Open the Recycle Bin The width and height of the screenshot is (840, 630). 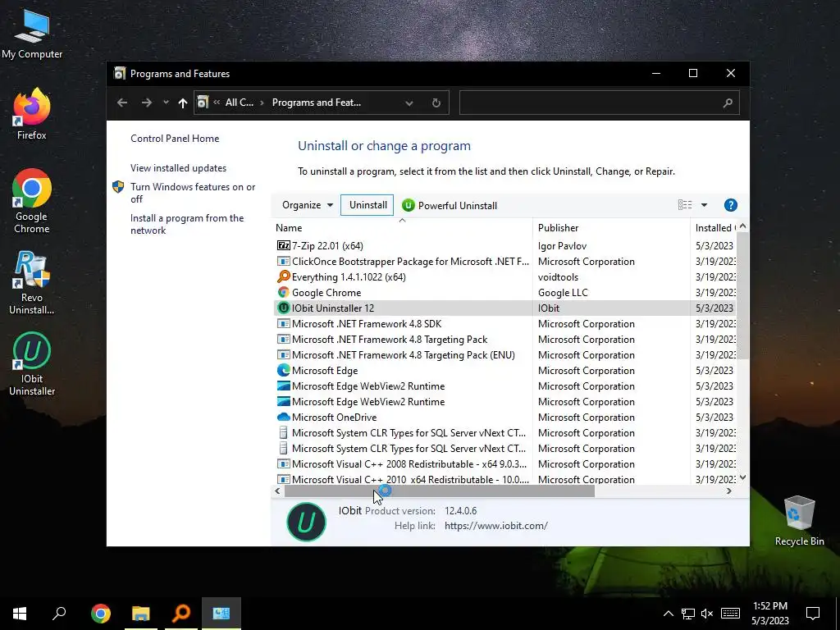pos(799,521)
